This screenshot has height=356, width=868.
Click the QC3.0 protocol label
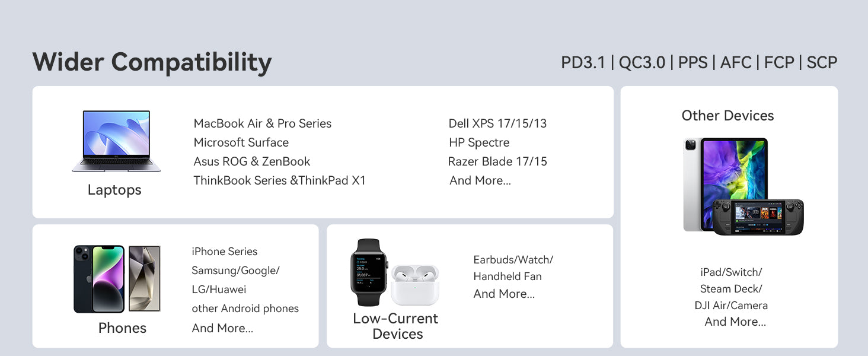click(642, 62)
